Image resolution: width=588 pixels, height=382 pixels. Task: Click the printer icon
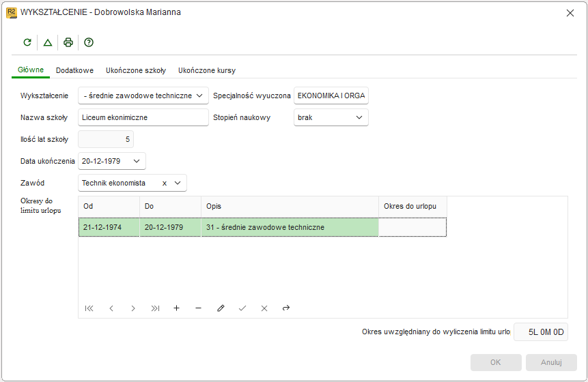(x=68, y=42)
